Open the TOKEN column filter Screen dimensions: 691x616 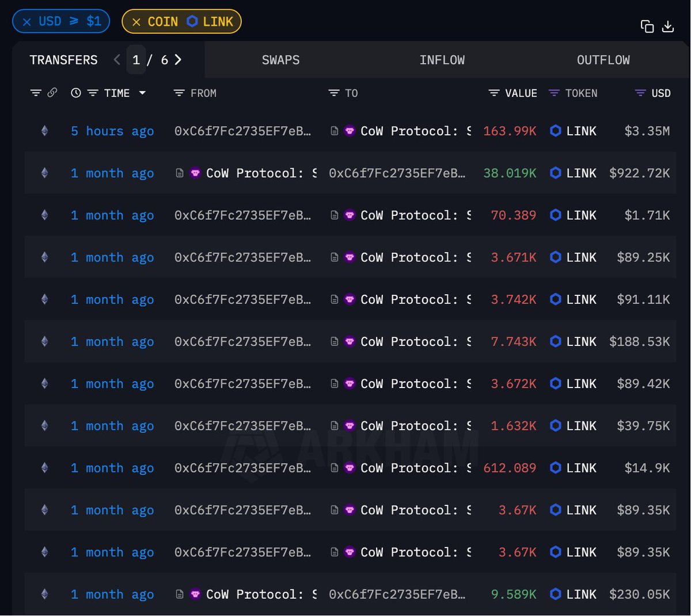[x=554, y=93]
